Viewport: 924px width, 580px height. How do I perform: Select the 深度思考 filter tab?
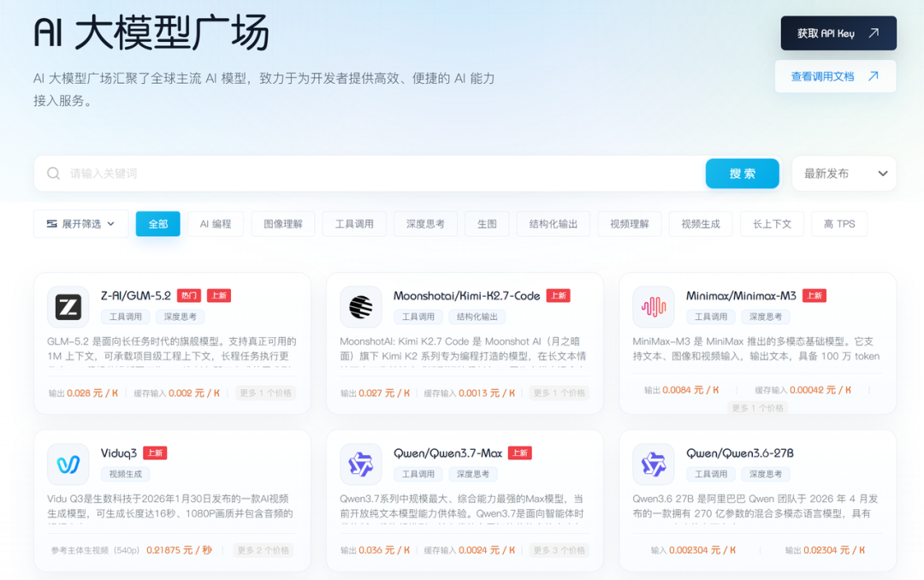pos(425,224)
